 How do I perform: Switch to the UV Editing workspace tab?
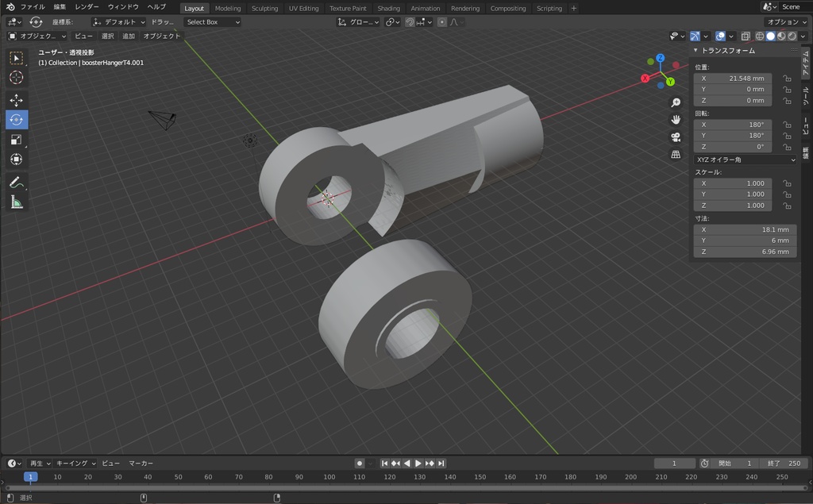303,8
